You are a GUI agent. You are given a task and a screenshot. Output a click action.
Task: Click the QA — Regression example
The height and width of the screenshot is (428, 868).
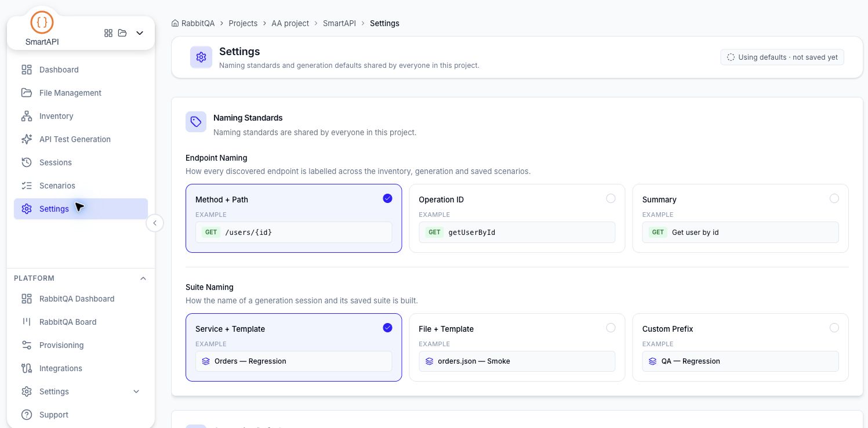(691, 361)
